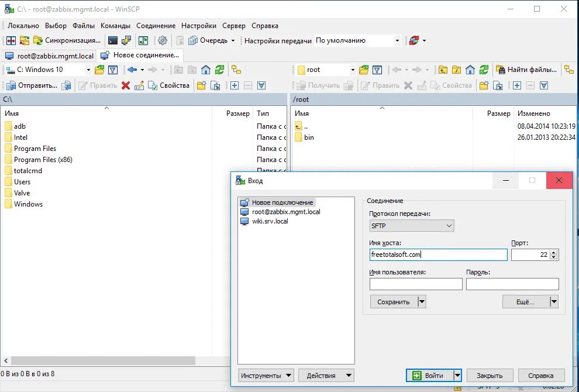Click the remote Open Directory icon
Image resolution: width=579 pixels, height=392 pixels.
click(364, 70)
